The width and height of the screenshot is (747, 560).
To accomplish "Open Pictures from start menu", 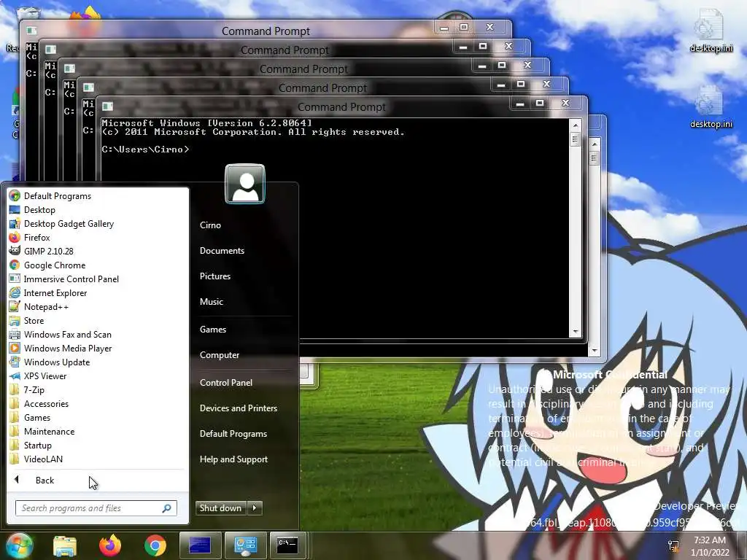I will click(x=215, y=276).
